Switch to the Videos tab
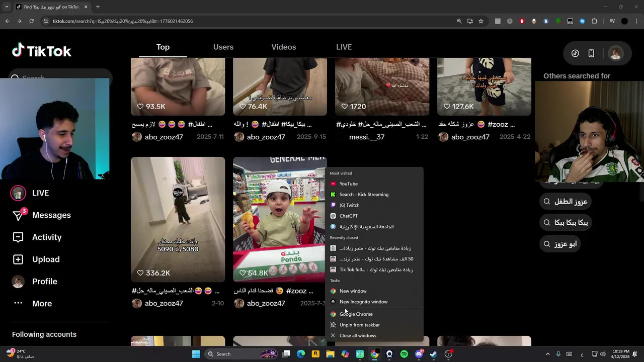Screen dimensions: 644x362 tap(284, 47)
